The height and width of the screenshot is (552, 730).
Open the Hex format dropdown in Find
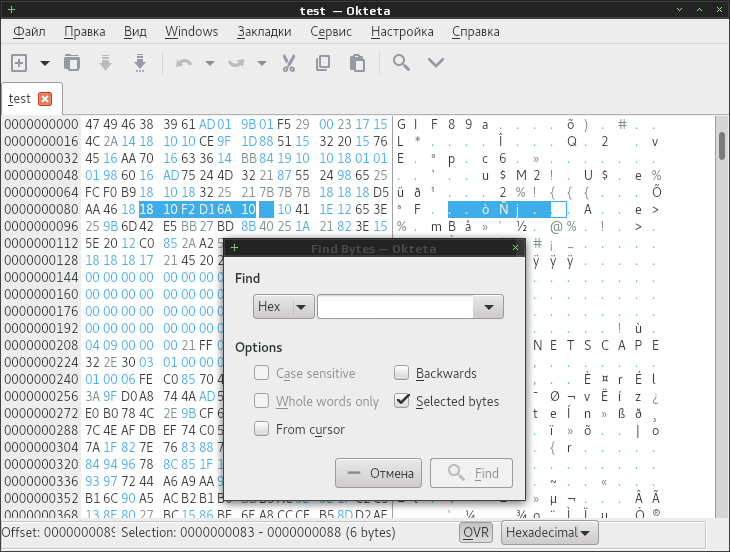click(284, 307)
